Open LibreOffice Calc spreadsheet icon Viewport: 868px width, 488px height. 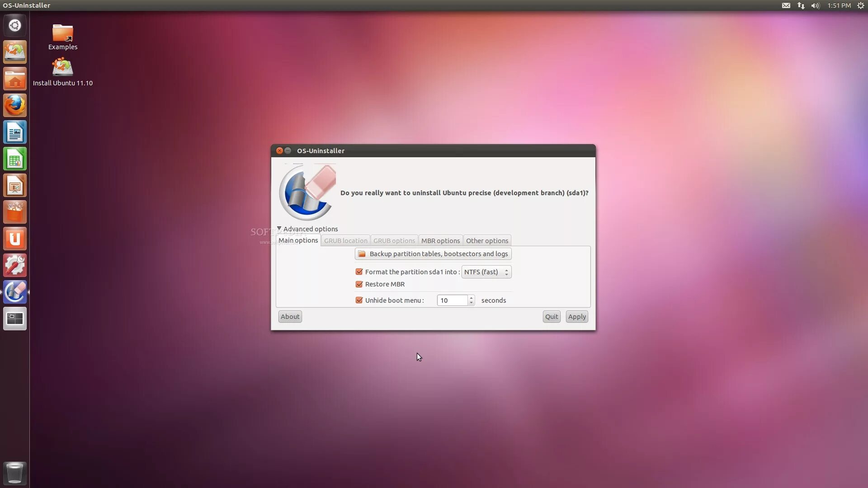coord(15,159)
